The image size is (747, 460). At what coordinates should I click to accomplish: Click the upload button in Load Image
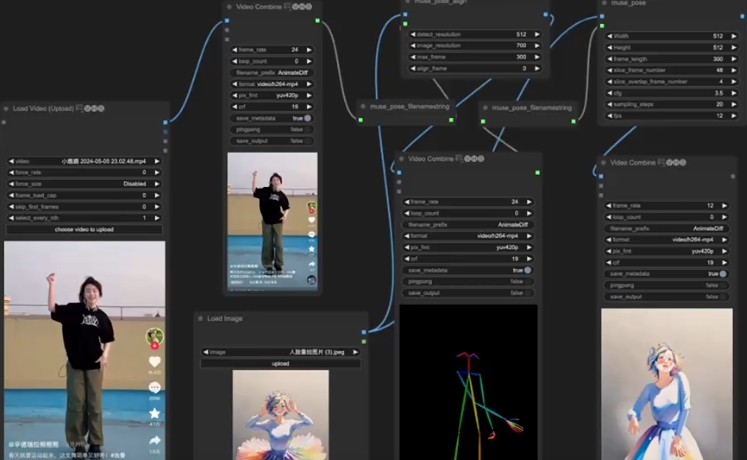(x=281, y=363)
